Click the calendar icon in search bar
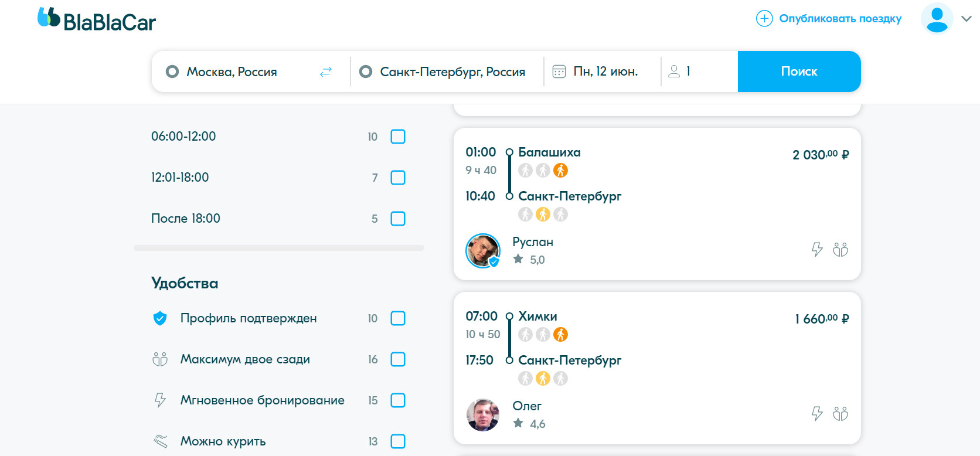980x456 pixels. tap(559, 72)
